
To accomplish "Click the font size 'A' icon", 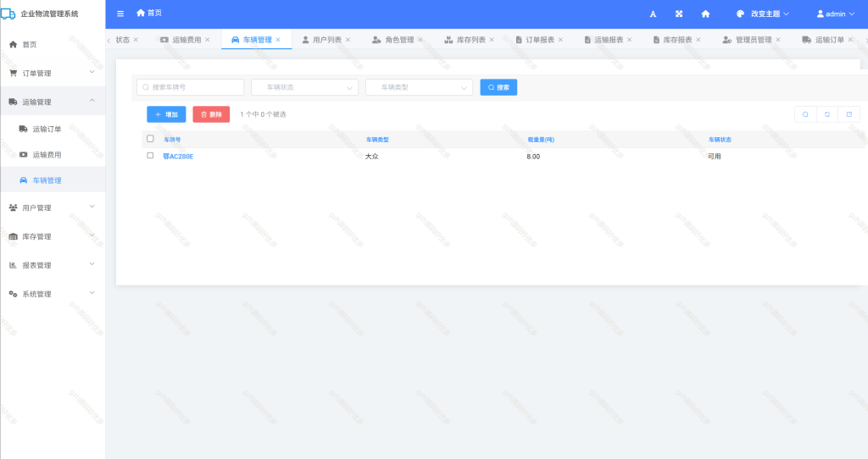I will 653,14.
